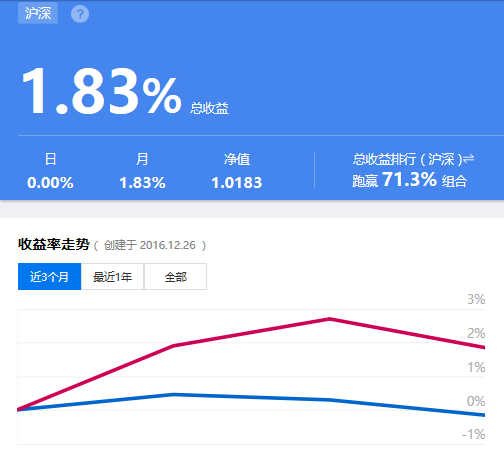504x457 pixels.
Task: Click the question mark help icon
Action: click(x=80, y=14)
